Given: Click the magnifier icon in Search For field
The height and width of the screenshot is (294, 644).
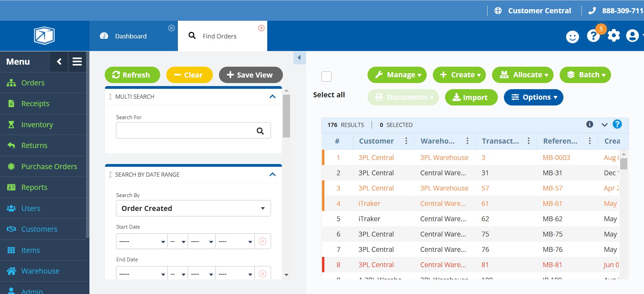Looking at the screenshot, I should [260, 131].
